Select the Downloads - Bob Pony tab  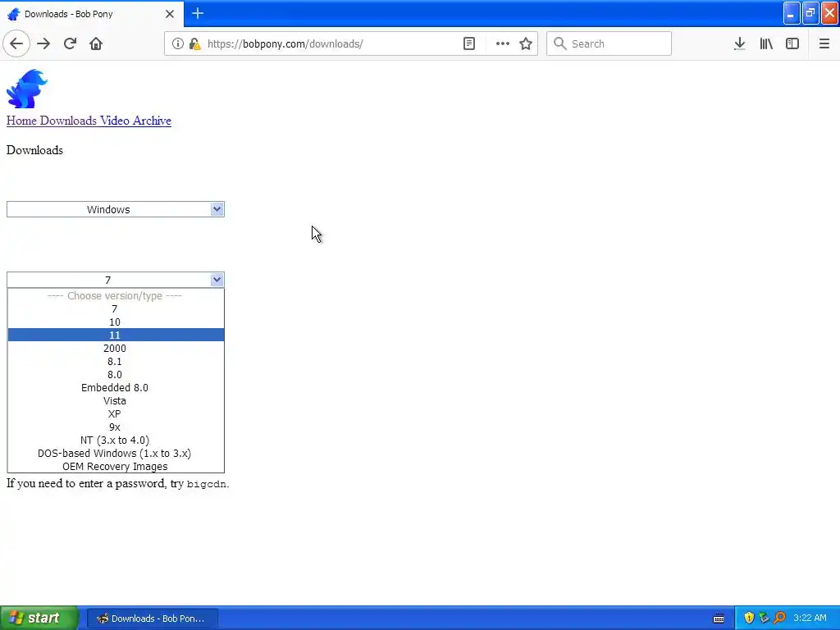tap(91, 14)
